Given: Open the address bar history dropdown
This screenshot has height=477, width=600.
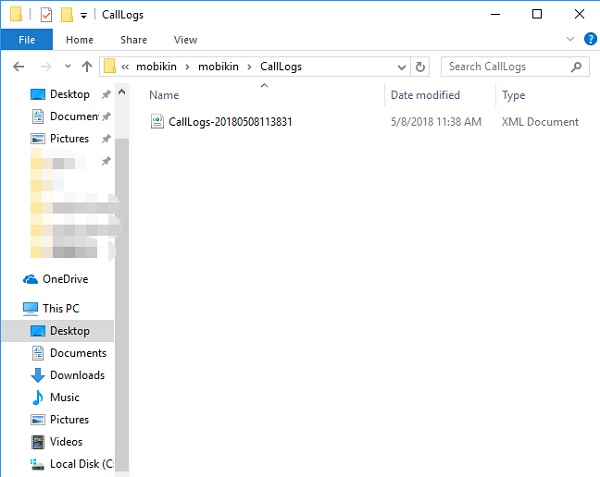Looking at the screenshot, I should point(402,67).
